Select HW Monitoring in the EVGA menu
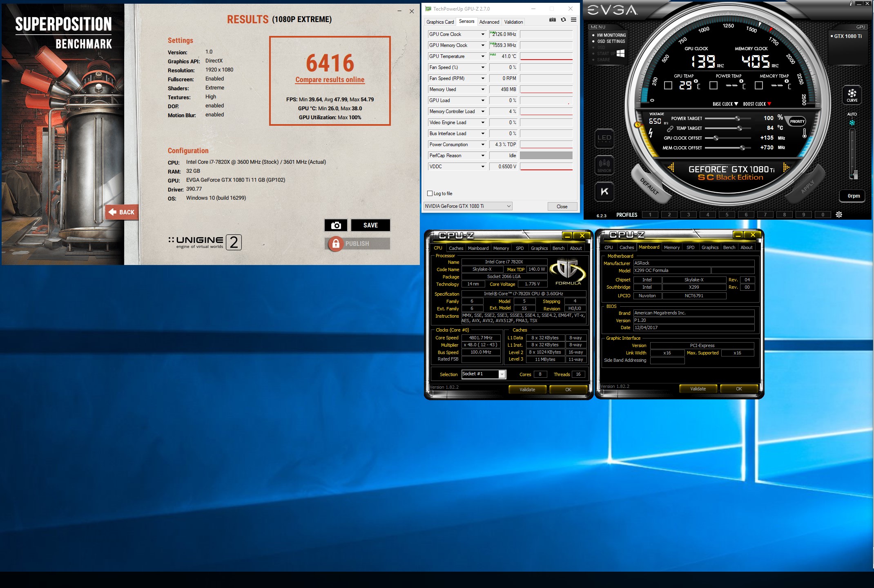The image size is (874, 588). coord(611,35)
